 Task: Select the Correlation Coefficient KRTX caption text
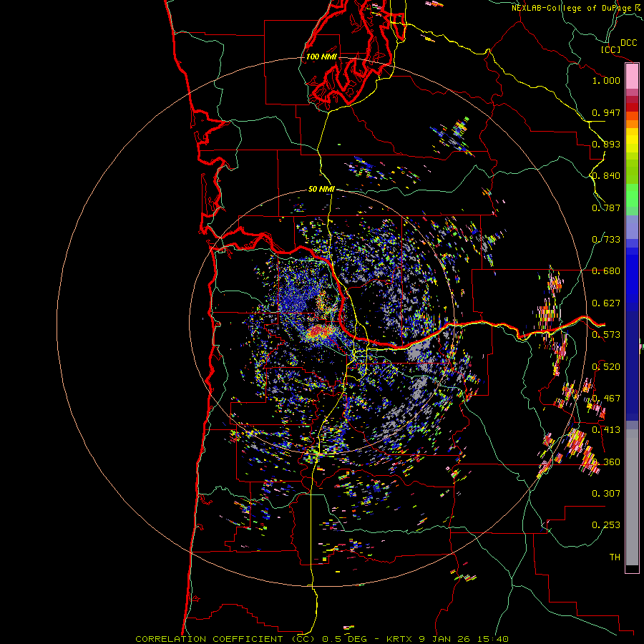(322, 639)
